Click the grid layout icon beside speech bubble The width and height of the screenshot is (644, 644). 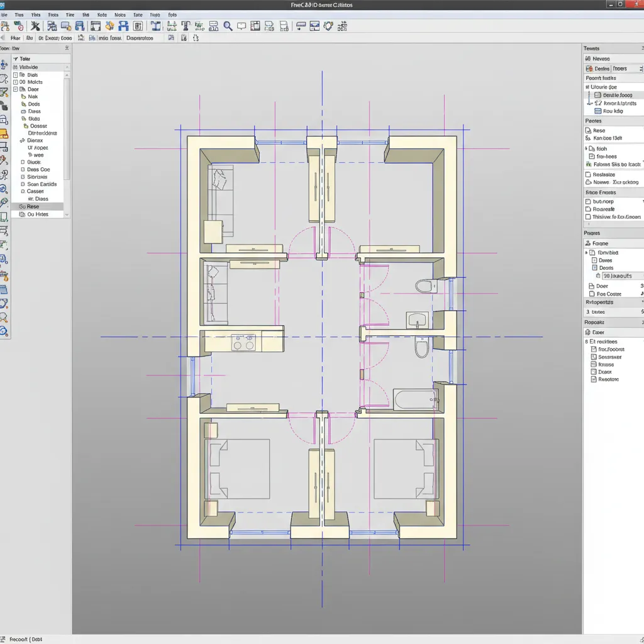(255, 26)
